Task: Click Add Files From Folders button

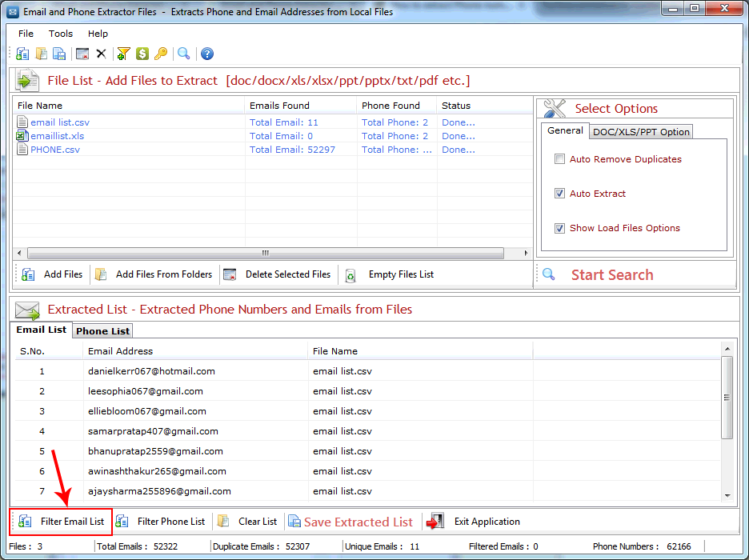Action: click(x=154, y=274)
